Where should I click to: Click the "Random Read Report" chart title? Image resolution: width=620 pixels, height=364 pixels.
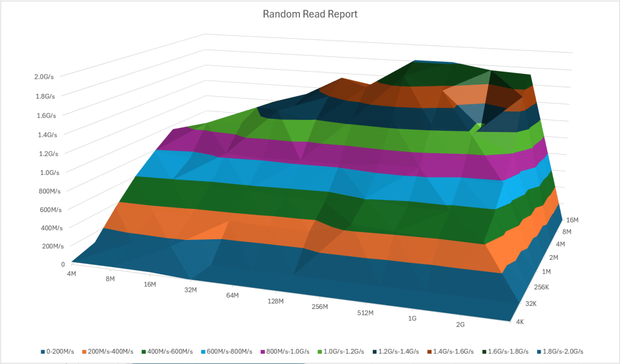[310, 14]
